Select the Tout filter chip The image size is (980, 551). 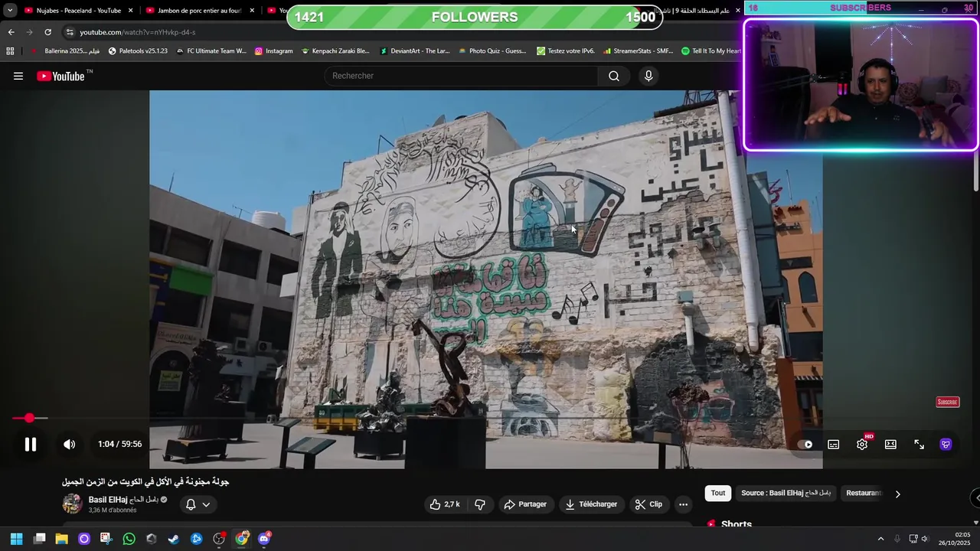(718, 493)
